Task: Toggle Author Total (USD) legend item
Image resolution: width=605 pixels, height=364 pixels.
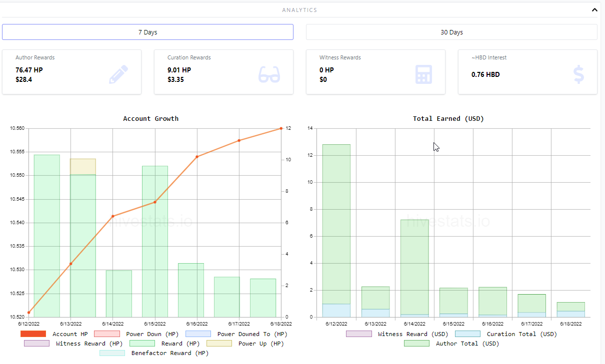Action: pyautogui.click(x=451, y=344)
